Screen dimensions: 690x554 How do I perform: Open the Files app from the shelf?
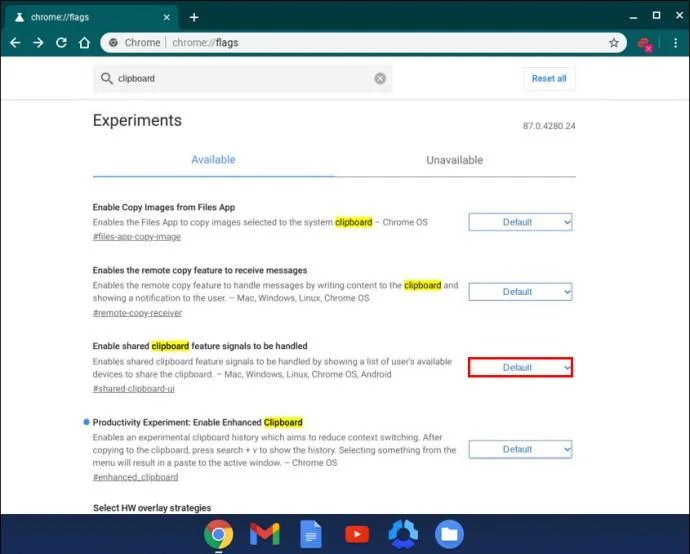coord(449,534)
